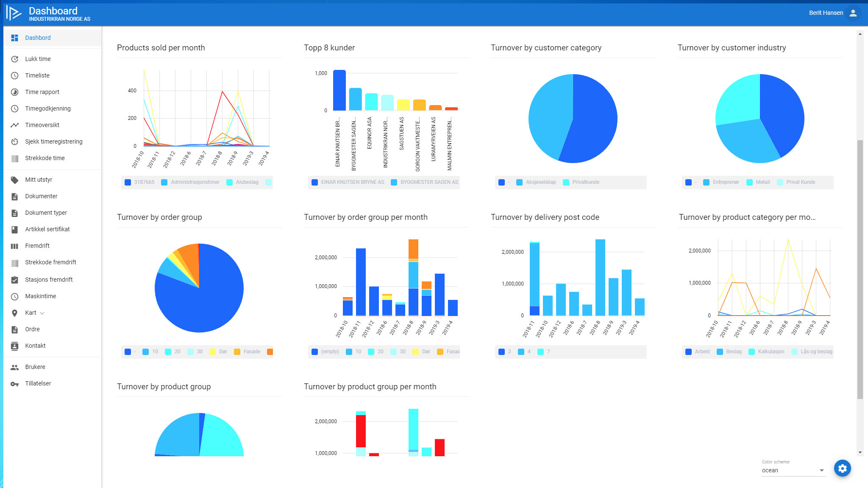This screenshot has width=868, height=488.
Task: Select Ordre menu item
Action: [x=53, y=329]
